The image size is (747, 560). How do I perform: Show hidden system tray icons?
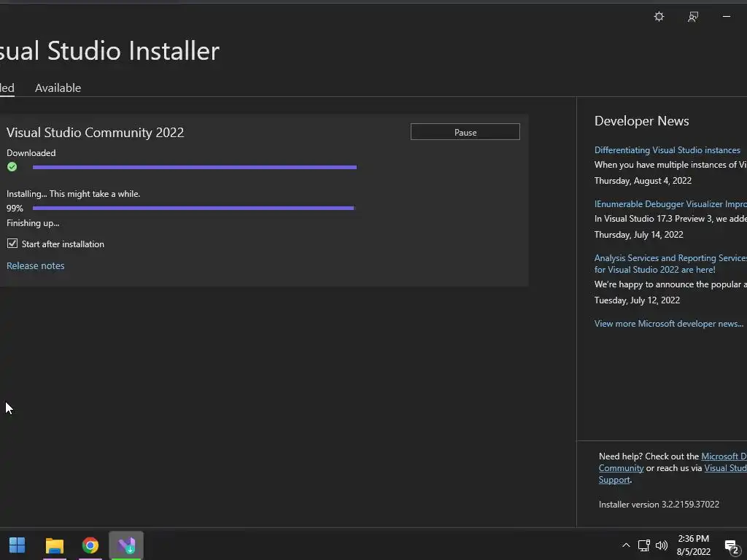coord(626,545)
